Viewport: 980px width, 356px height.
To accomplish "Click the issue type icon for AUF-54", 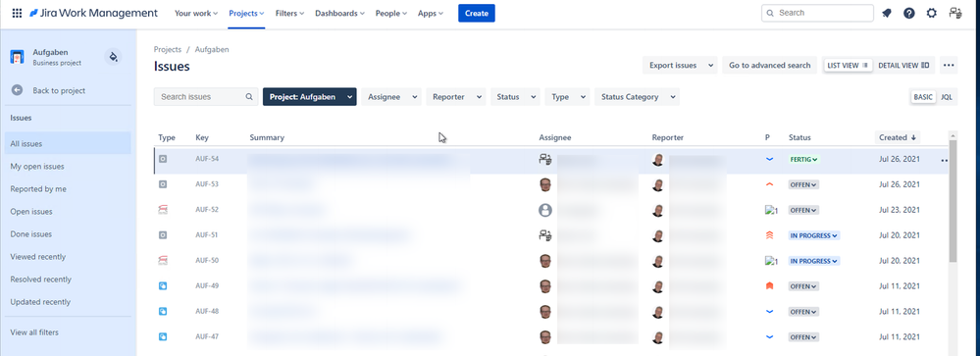I will tap(163, 159).
